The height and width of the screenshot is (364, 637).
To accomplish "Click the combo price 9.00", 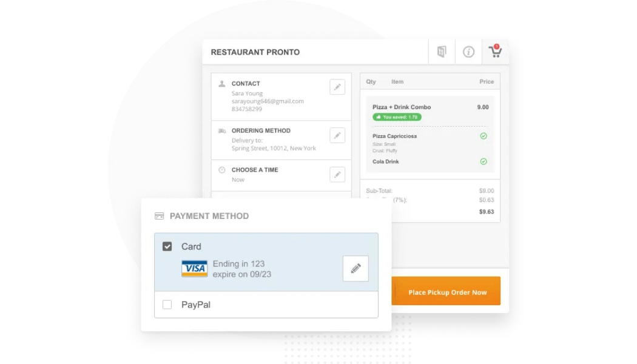I will [483, 107].
